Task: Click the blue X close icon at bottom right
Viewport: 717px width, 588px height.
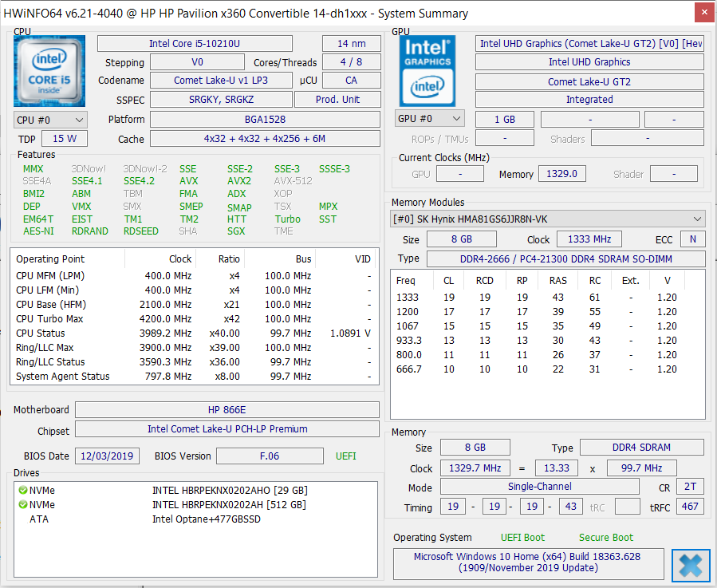Action: point(691,566)
